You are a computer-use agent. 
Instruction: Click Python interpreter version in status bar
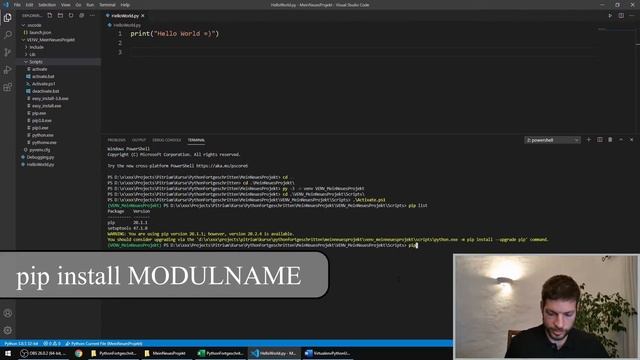(x=21, y=344)
